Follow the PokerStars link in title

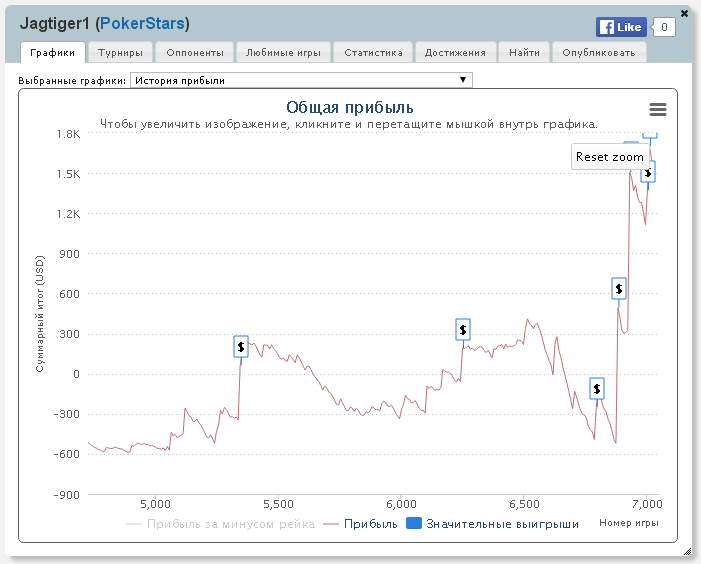pos(142,23)
